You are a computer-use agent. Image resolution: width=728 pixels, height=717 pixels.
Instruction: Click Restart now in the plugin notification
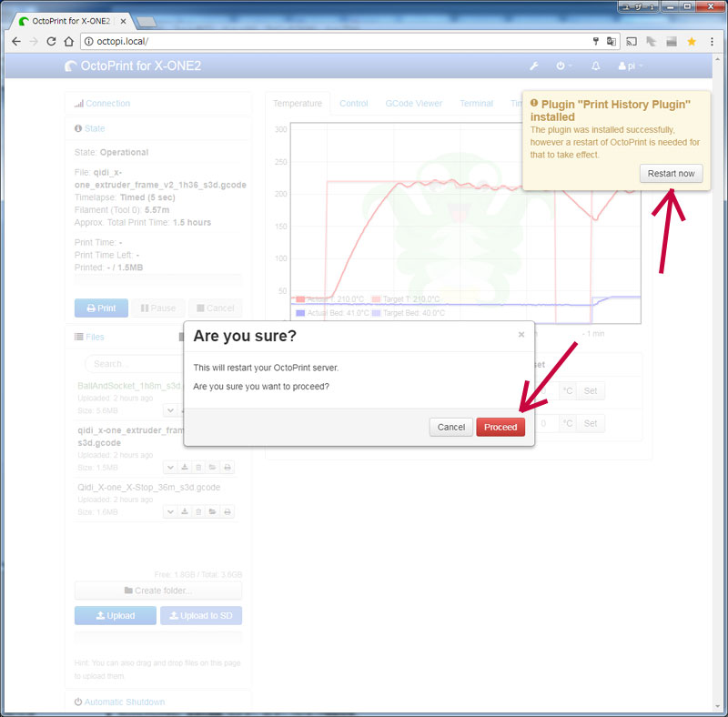(x=671, y=173)
